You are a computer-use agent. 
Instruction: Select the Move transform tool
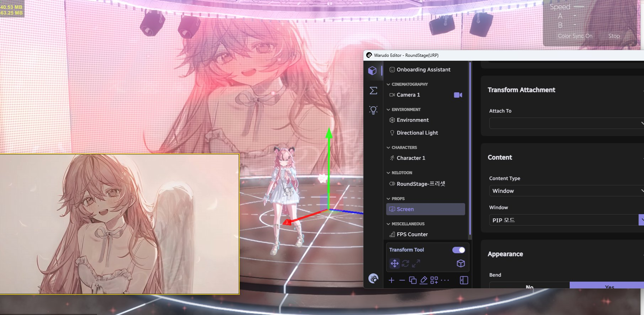(x=394, y=264)
